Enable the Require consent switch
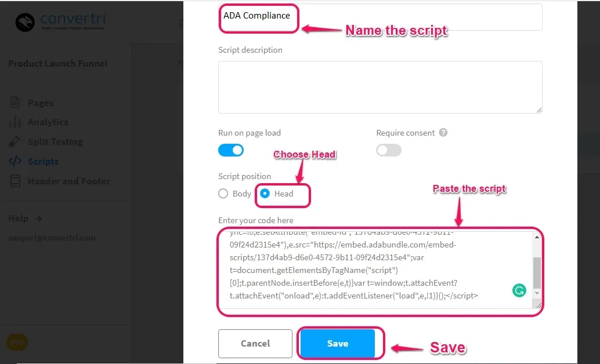Image resolution: width=600 pixels, height=364 pixels. [x=389, y=150]
